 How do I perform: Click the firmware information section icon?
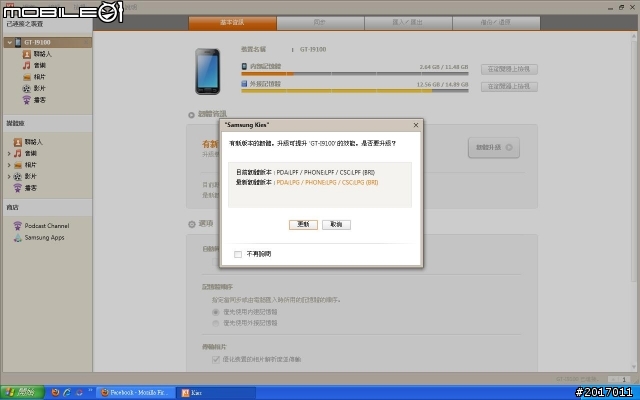tap(191, 115)
